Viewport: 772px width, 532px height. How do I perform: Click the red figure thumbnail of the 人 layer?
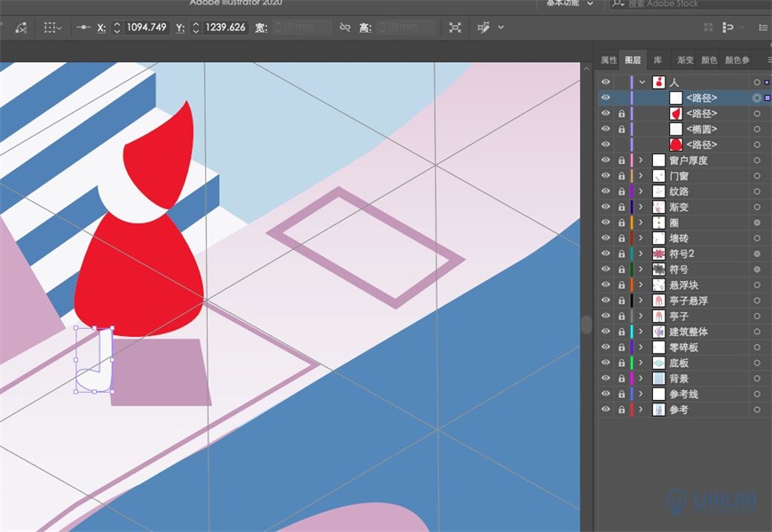[658, 82]
